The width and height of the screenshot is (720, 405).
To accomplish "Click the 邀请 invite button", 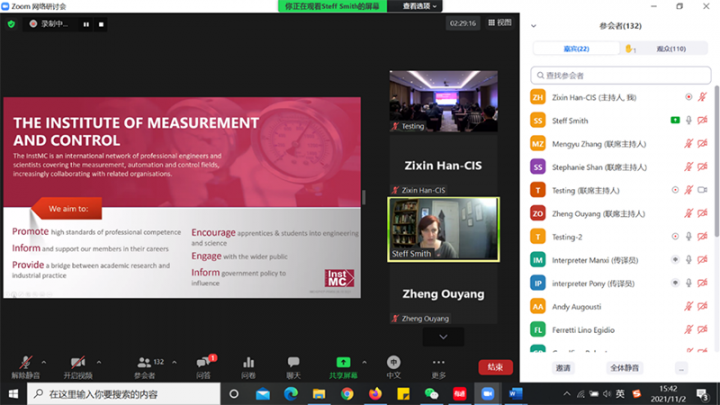I will [563, 368].
